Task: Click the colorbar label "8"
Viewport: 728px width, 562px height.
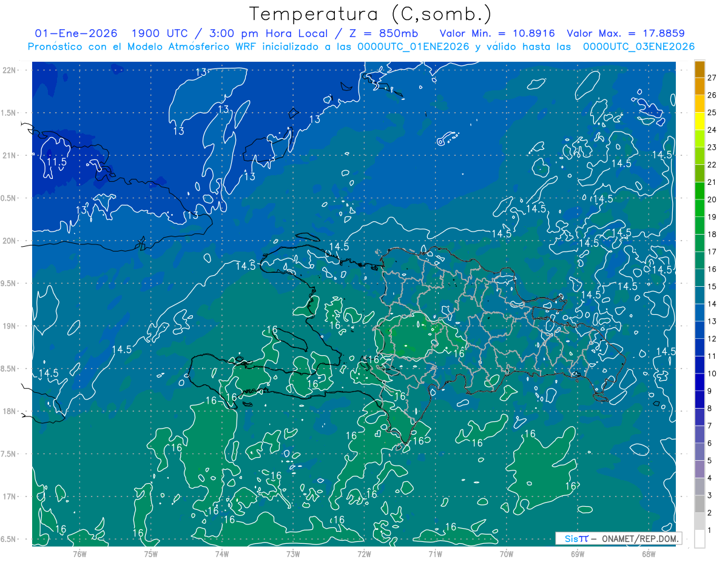Action: click(710, 409)
